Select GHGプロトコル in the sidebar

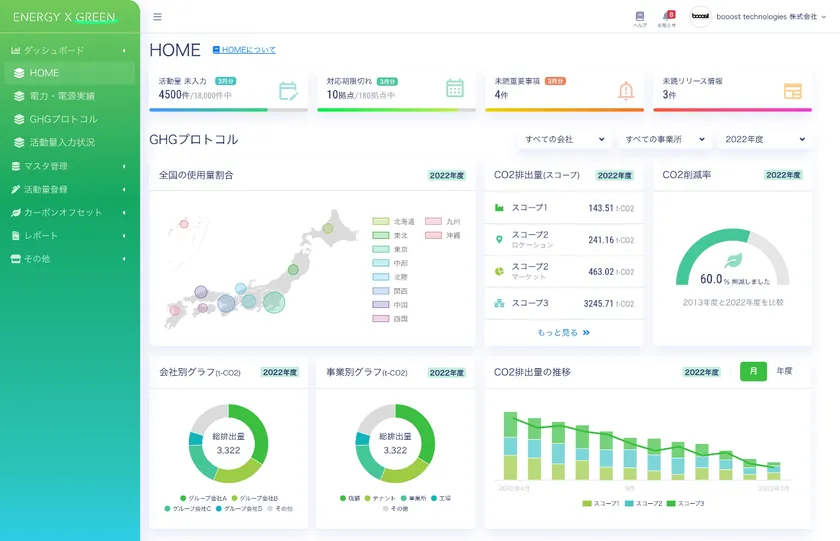64,119
